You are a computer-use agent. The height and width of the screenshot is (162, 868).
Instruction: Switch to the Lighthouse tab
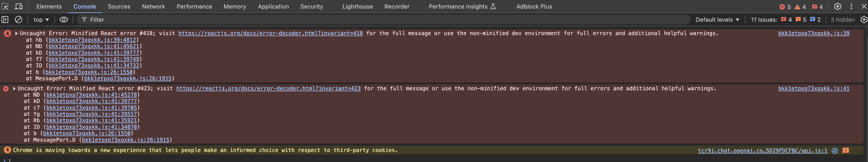tap(358, 6)
